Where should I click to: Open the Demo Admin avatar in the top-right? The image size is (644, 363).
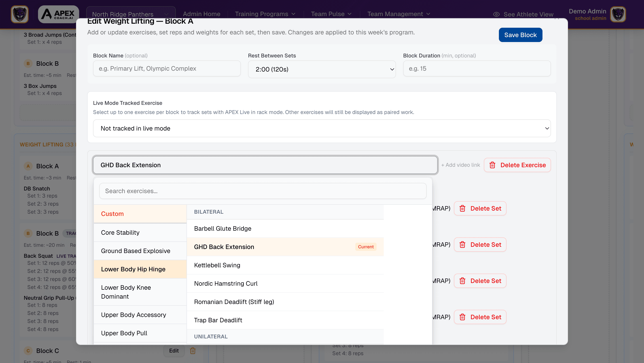tap(618, 14)
